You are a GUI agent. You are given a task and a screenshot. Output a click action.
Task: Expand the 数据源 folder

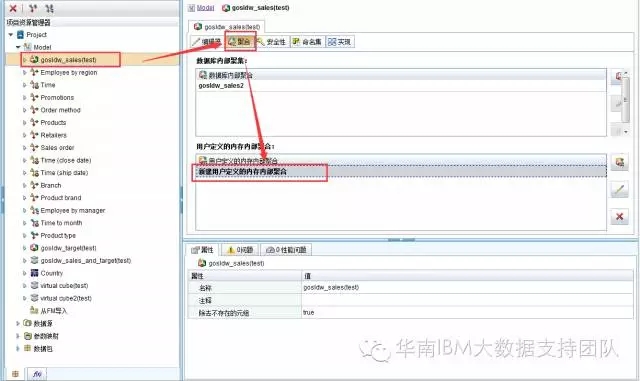coord(18,323)
